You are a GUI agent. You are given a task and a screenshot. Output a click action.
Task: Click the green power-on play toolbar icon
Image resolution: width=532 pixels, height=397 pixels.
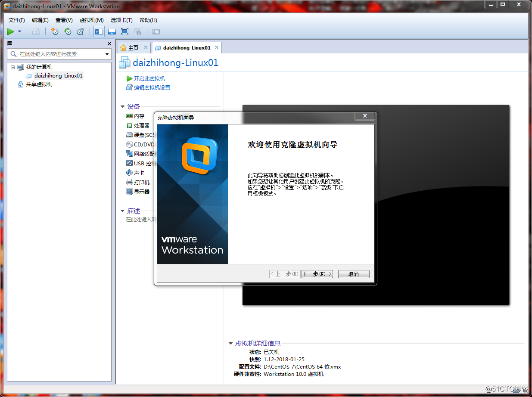(11, 31)
